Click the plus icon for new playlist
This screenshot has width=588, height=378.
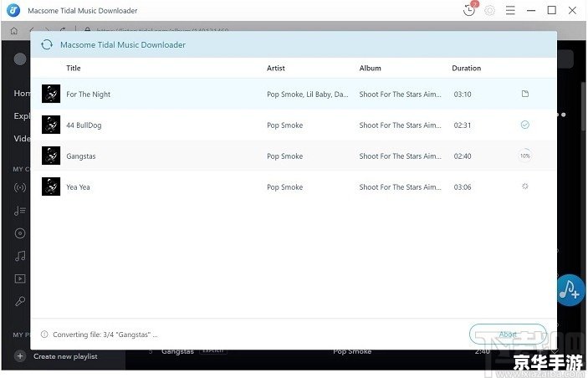[20, 356]
